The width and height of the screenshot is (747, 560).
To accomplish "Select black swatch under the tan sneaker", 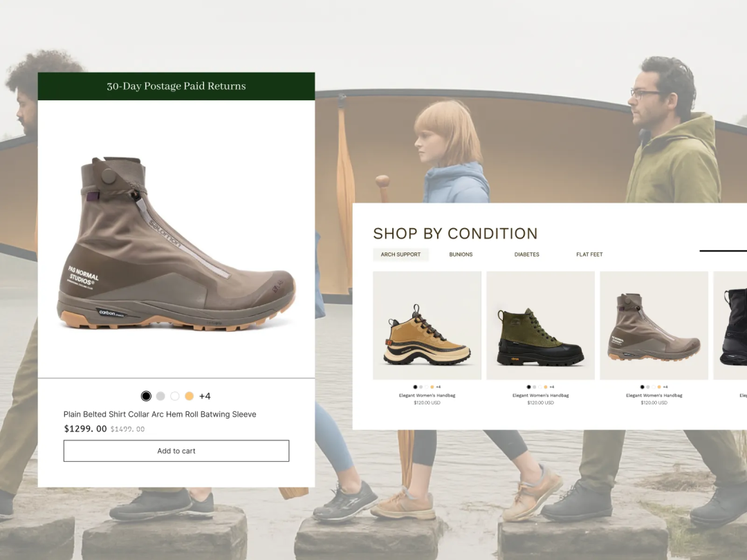I will pyautogui.click(x=415, y=387).
